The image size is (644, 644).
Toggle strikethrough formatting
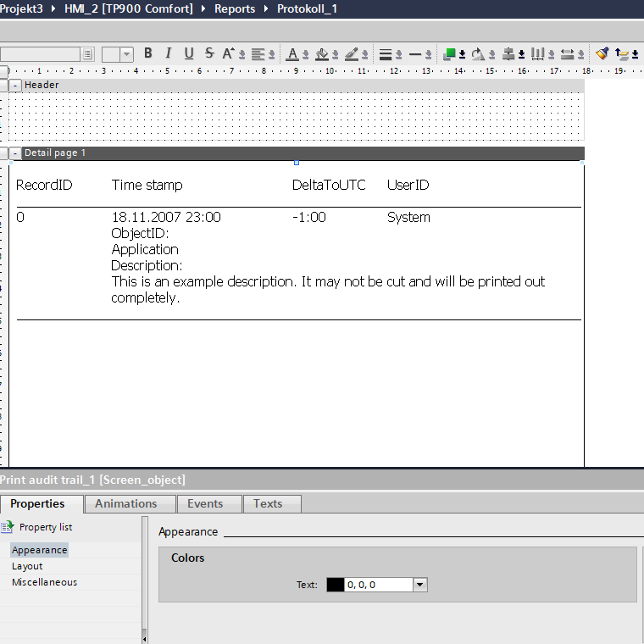coord(209,53)
